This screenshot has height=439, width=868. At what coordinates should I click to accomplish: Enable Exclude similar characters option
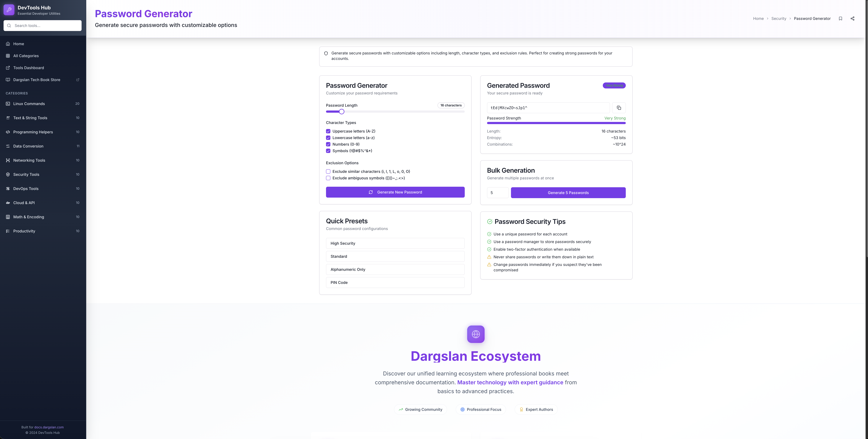328,172
